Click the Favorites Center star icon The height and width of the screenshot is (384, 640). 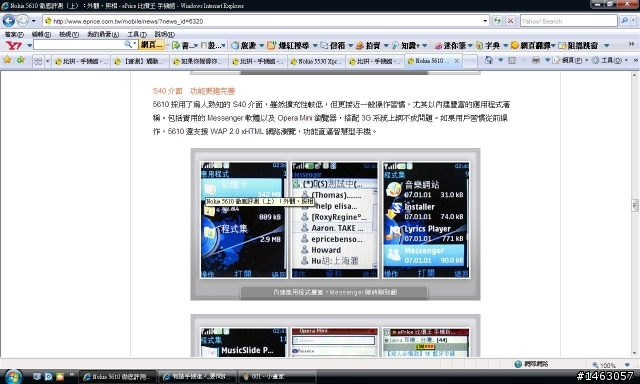coord(7,60)
